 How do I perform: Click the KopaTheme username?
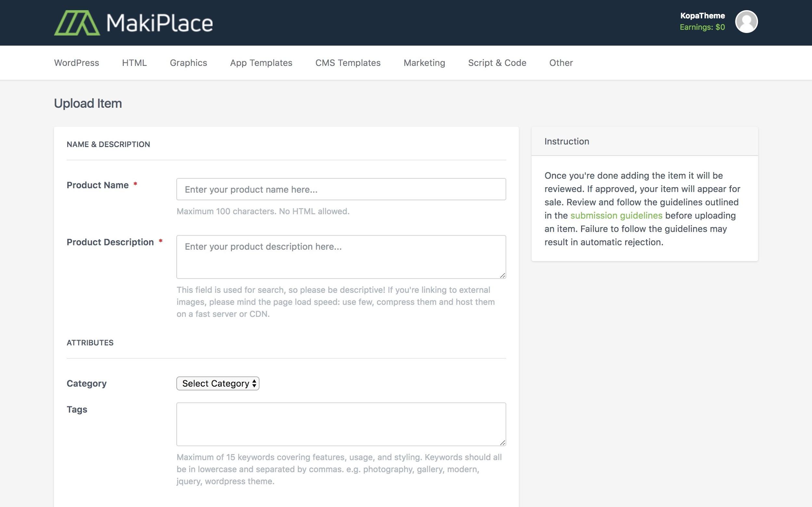point(702,16)
